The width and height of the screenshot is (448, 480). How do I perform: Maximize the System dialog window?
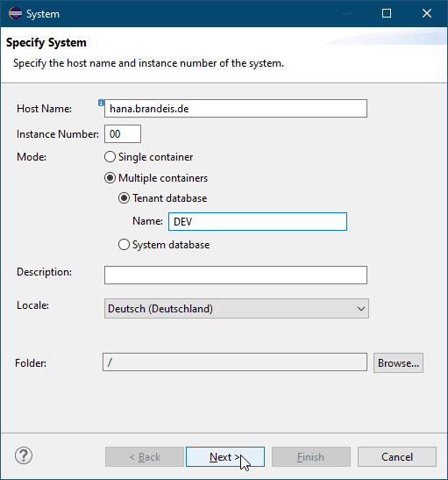(387, 13)
